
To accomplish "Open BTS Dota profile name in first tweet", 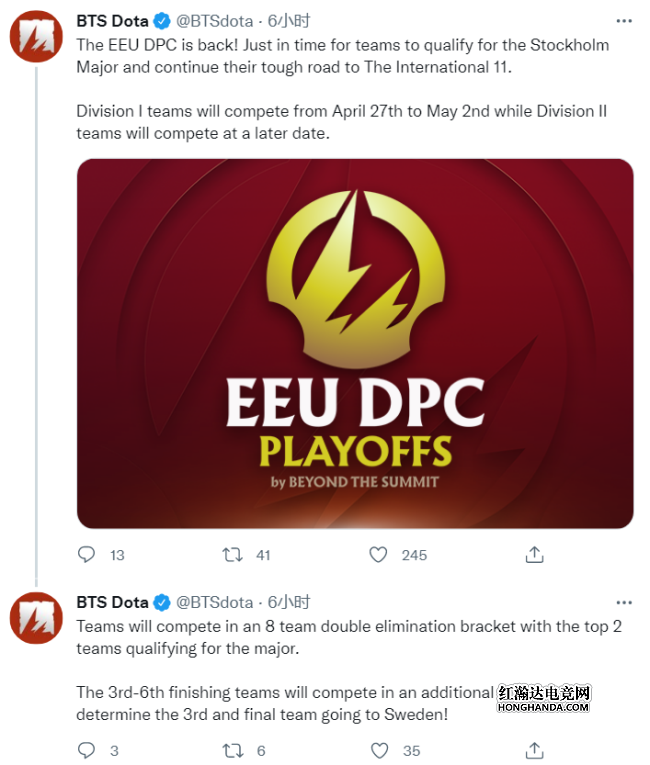I will point(112,21).
